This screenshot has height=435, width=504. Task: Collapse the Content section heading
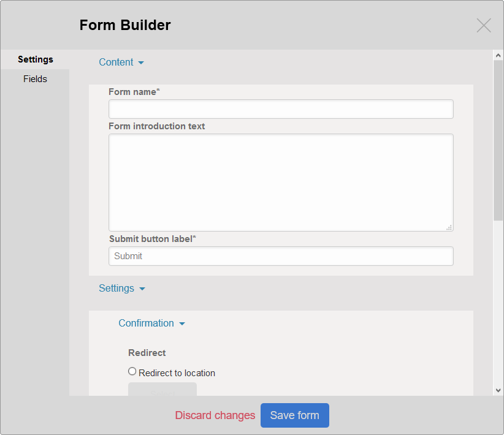[116, 62]
